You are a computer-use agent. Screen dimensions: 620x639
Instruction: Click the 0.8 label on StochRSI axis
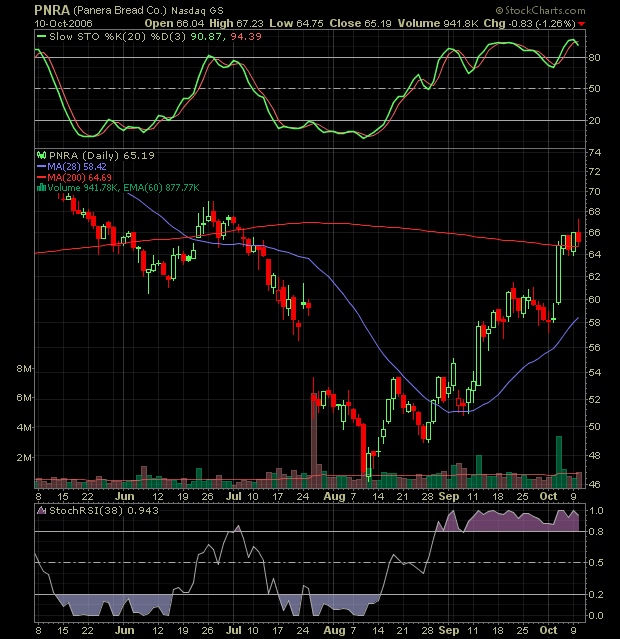pyautogui.click(x=596, y=532)
